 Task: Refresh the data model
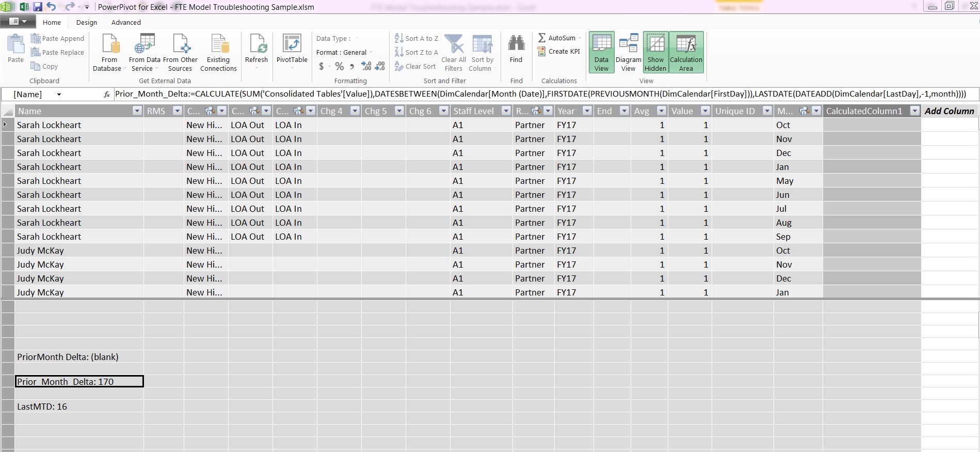pyautogui.click(x=256, y=52)
